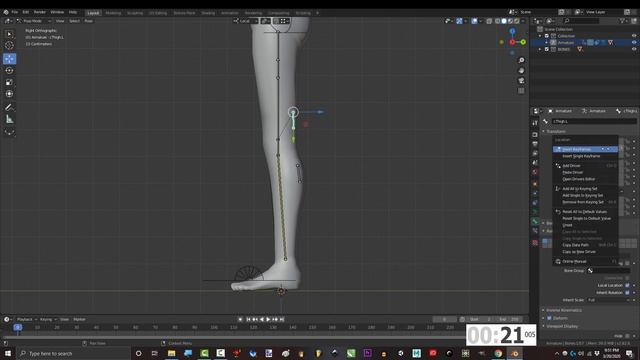This screenshot has width=640, height=360.
Task: Click the viewport zoom magnifier icon
Action: pos(521,60)
